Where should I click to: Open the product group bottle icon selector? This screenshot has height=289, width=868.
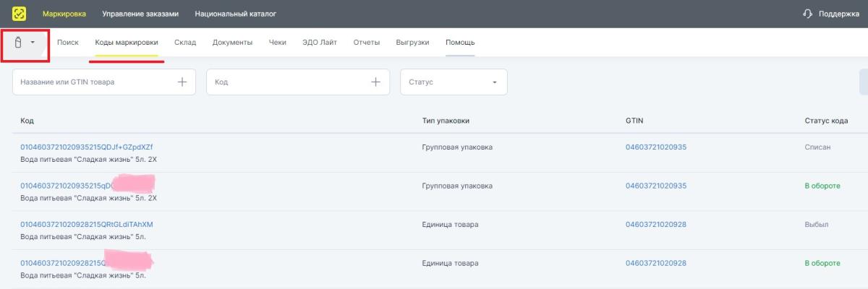[x=20, y=43]
